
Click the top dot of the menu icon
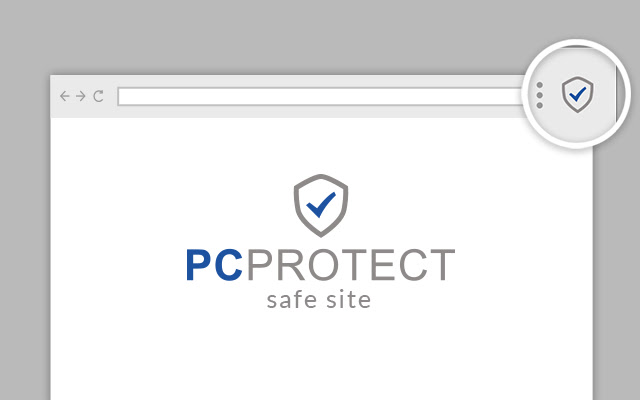coord(540,85)
